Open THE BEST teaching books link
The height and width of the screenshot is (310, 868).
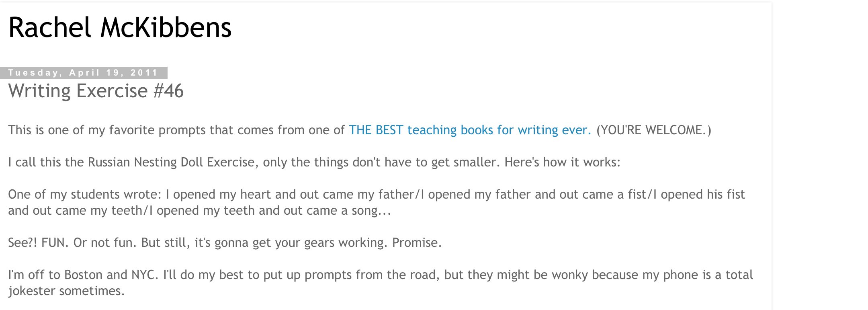tap(470, 130)
